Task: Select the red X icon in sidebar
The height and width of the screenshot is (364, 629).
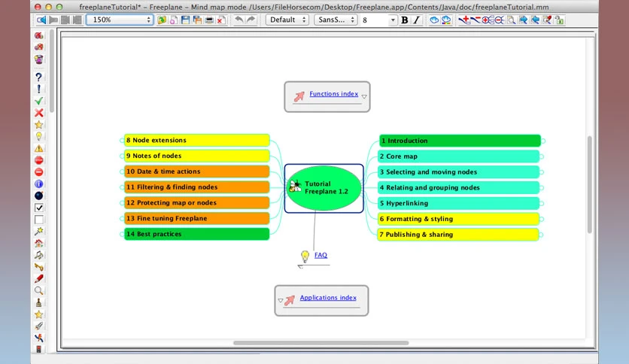Action: click(x=38, y=113)
